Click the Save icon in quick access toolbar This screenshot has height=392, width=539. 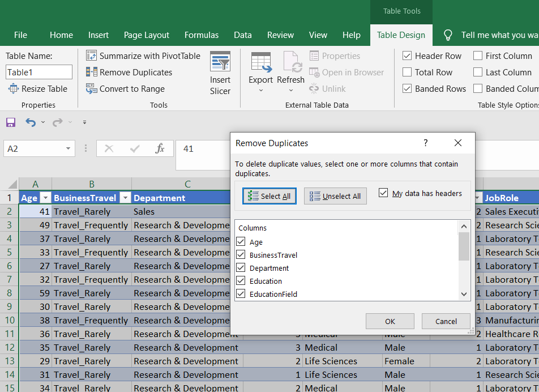click(10, 122)
